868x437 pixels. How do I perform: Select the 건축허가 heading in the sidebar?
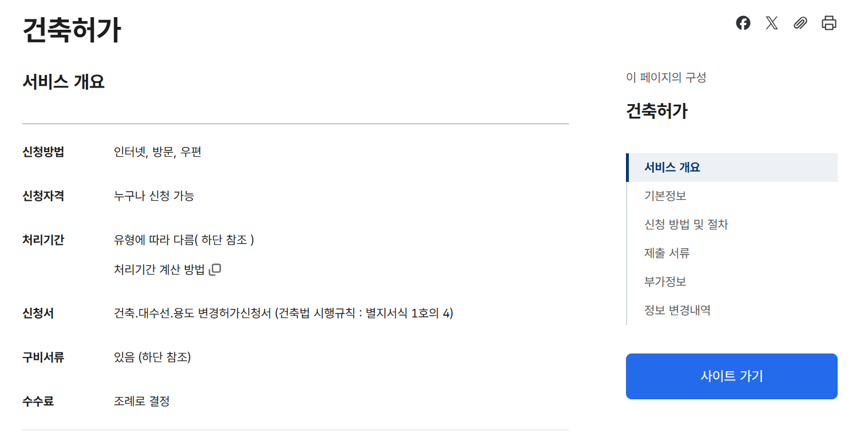coord(656,111)
